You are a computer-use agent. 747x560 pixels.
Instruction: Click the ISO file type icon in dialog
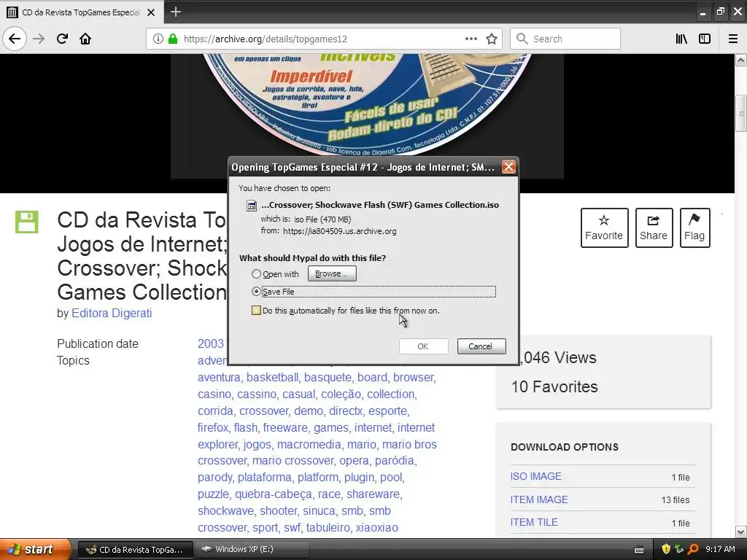tap(252, 205)
